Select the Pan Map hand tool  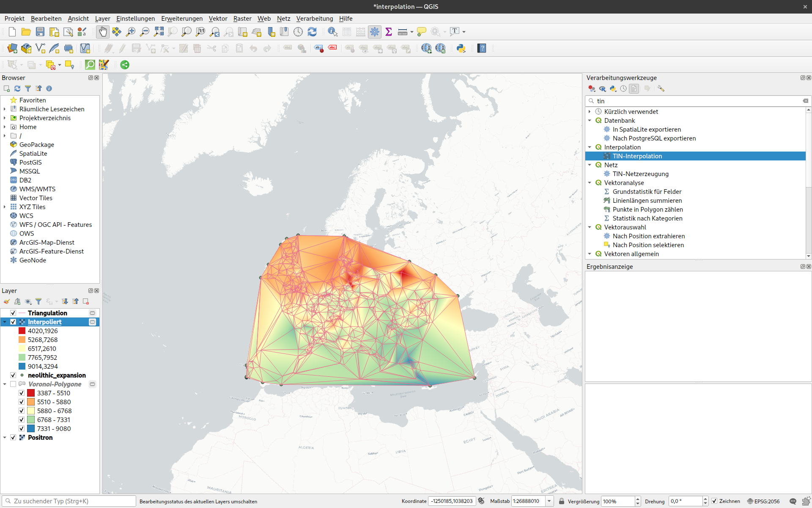103,32
